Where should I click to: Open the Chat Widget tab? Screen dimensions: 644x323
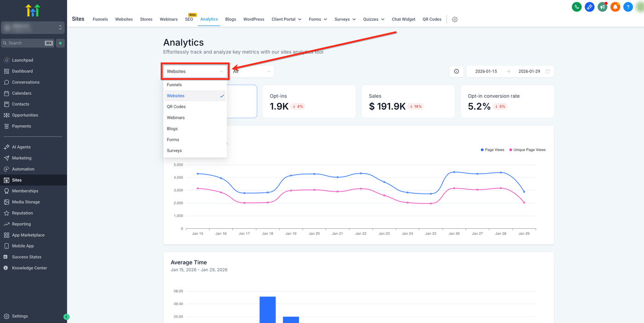403,19
